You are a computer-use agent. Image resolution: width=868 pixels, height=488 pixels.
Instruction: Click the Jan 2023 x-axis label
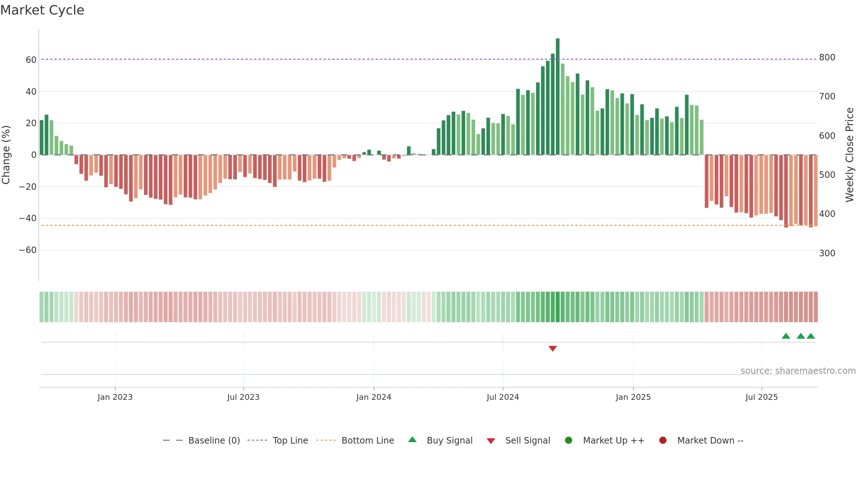tap(115, 397)
